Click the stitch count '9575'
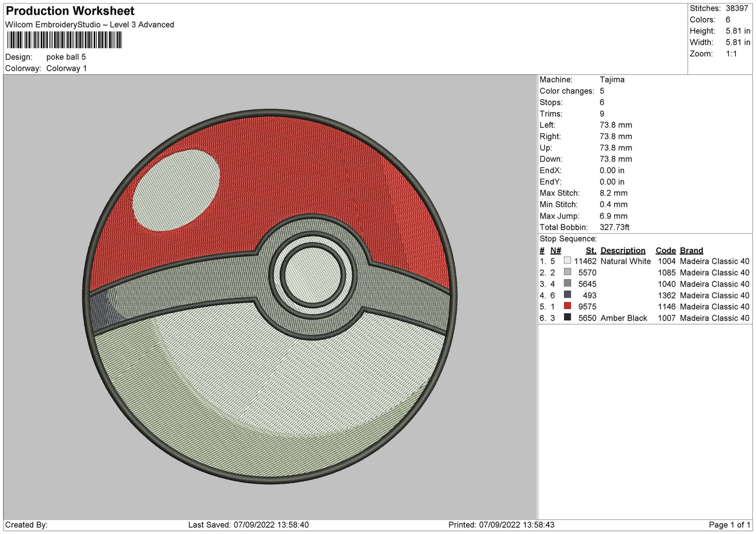Screen dimensions: 756x534 tap(588, 307)
